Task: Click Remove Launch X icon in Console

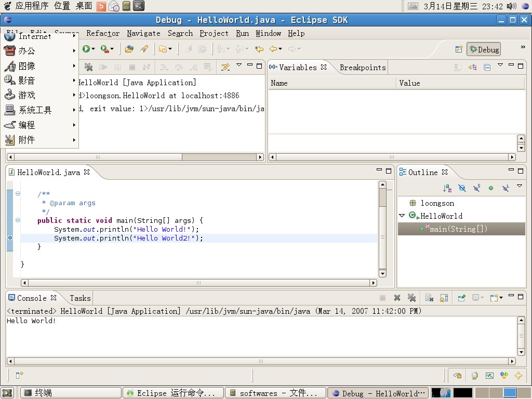Action: pos(397,298)
